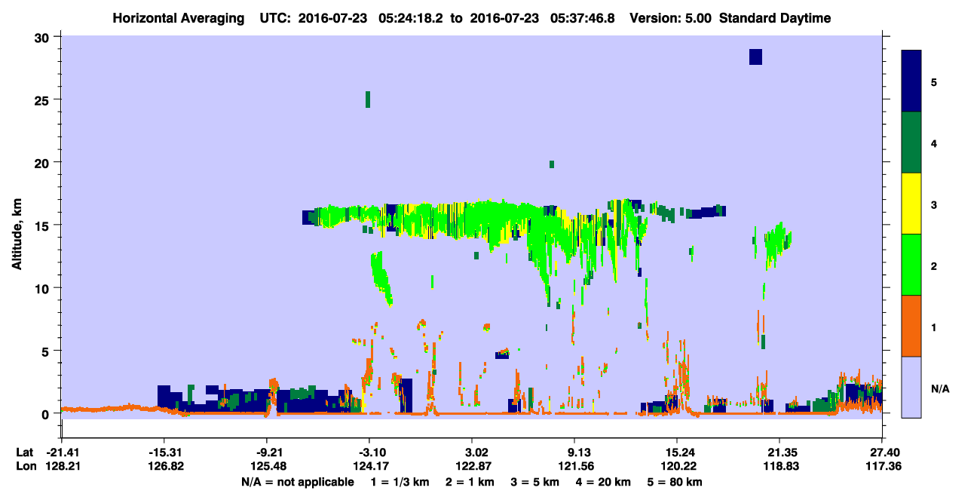Click the 'Lat' row label

pos(24,452)
